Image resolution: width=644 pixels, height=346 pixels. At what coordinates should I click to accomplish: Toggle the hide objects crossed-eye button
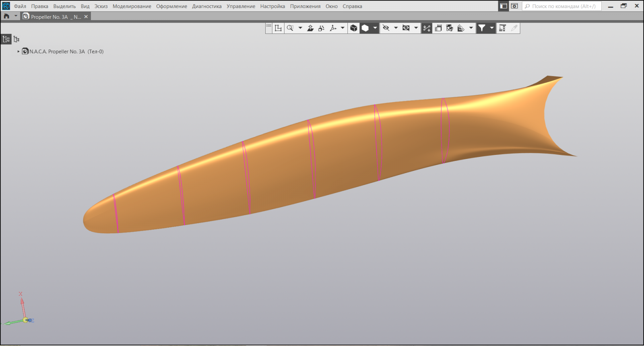point(386,28)
